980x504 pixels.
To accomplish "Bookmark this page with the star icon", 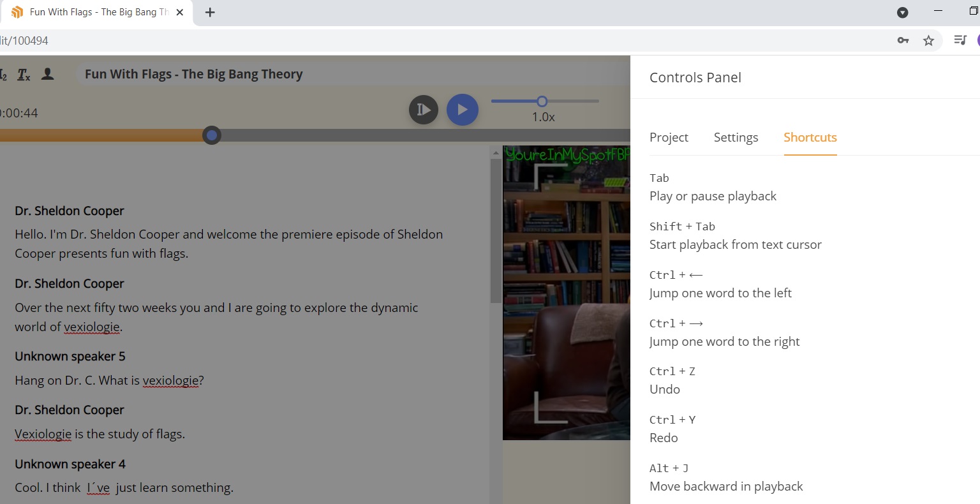I will [x=928, y=40].
